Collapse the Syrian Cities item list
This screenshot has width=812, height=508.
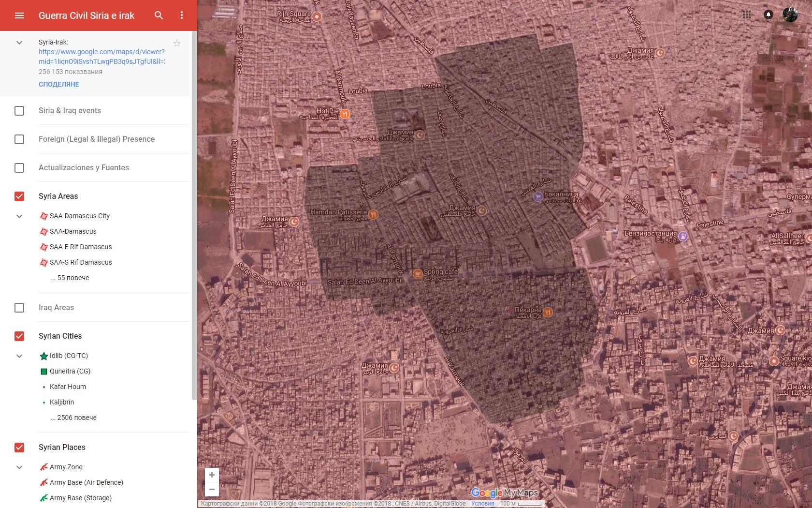19,356
